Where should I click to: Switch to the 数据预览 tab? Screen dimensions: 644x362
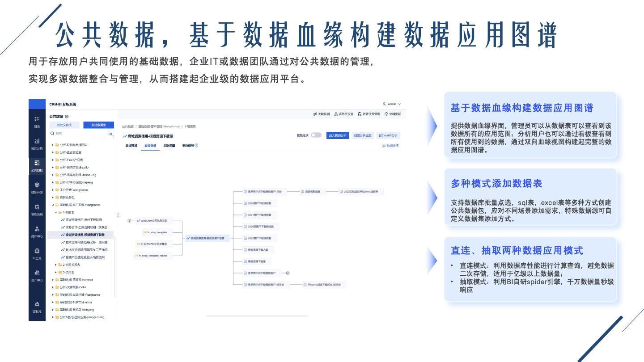pyautogui.click(x=131, y=146)
